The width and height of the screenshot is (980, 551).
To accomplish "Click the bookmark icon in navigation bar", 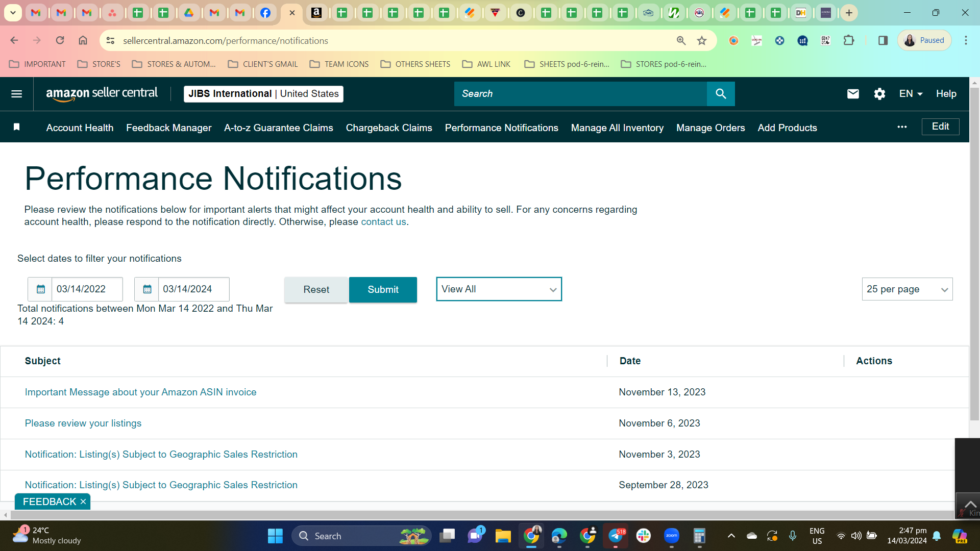I will click(x=16, y=127).
